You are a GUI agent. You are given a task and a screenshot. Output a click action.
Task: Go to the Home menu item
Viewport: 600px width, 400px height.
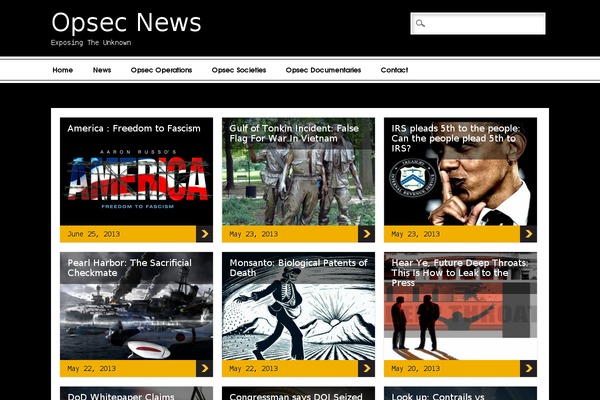[x=63, y=70]
